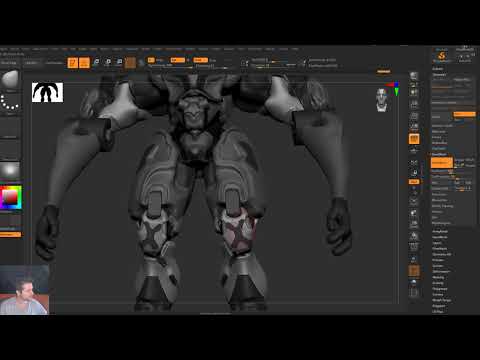Image resolution: width=480 pixels, height=360 pixels.
Task: Select the Scale tool in top toolbar
Action: [108, 62]
